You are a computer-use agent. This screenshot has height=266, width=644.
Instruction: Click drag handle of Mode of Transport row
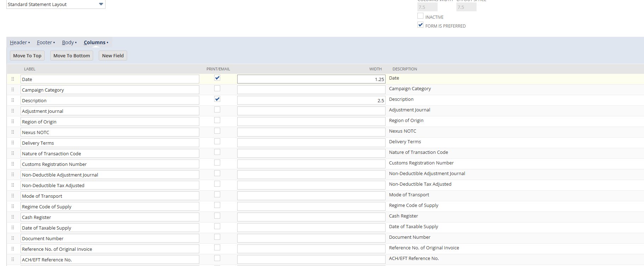(13, 196)
